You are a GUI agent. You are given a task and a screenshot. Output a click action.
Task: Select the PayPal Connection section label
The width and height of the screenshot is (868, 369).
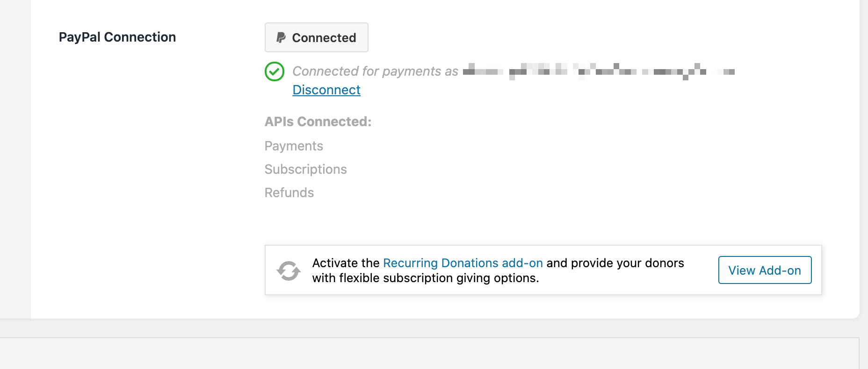point(117,36)
